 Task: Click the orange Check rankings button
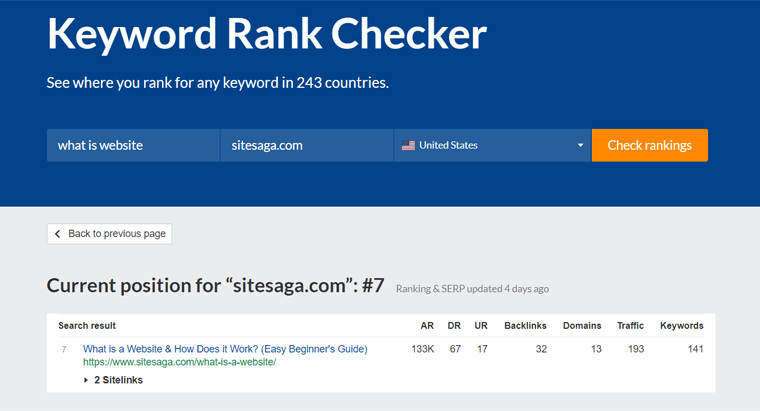(649, 145)
